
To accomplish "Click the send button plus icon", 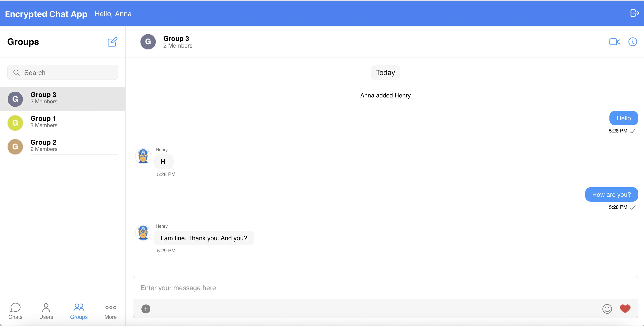I will click(146, 308).
